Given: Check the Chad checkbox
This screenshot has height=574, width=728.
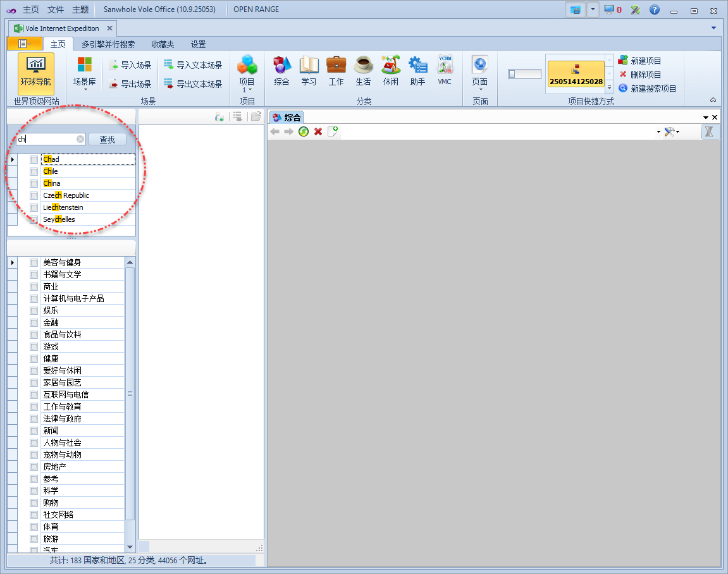Looking at the screenshot, I should 34,160.
